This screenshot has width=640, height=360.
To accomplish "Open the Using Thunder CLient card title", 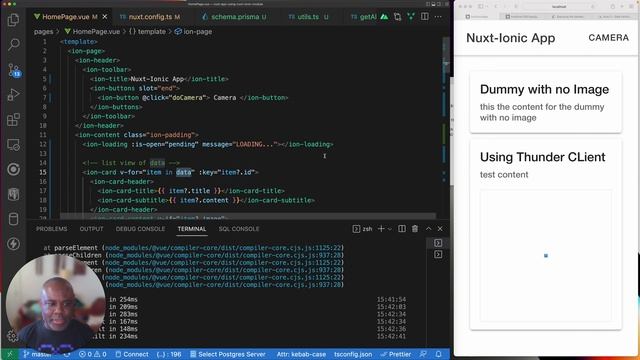I will 542,157.
